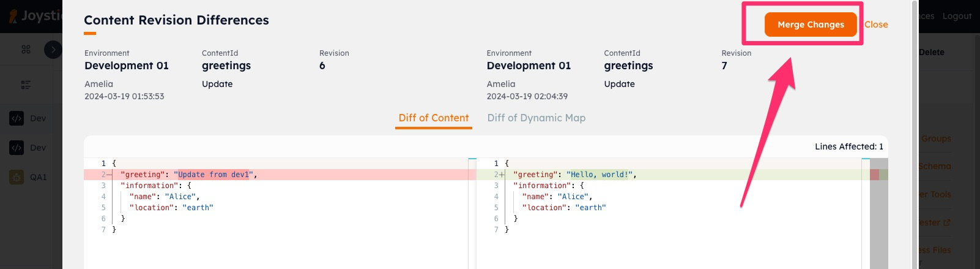Image resolution: width=980 pixels, height=269 pixels.
Task: Click the Logout link in header
Action: pos(957,16)
